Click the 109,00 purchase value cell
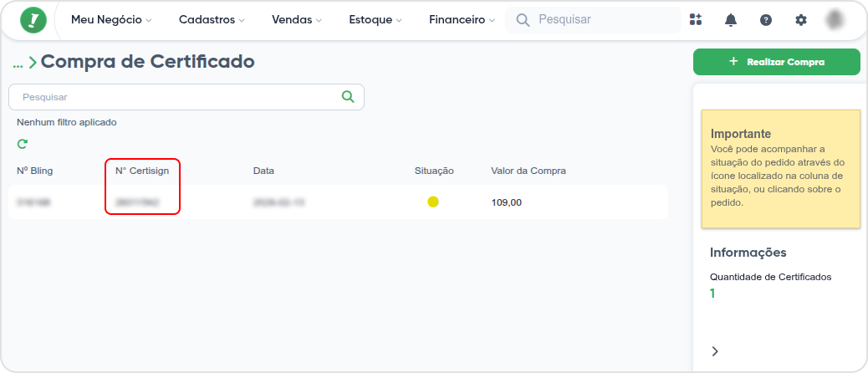Screen dimensions: 868x373 point(507,202)
